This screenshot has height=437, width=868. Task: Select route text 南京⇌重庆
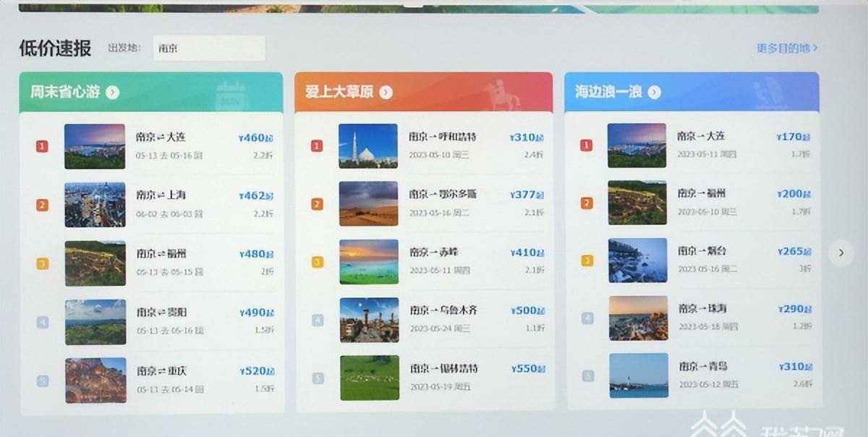[x=162, y=371]
